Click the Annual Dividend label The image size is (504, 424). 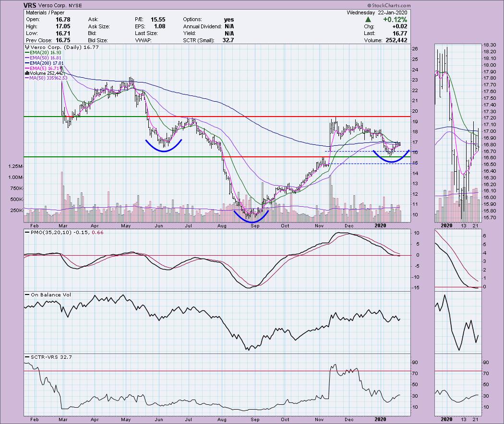point(202,26)
